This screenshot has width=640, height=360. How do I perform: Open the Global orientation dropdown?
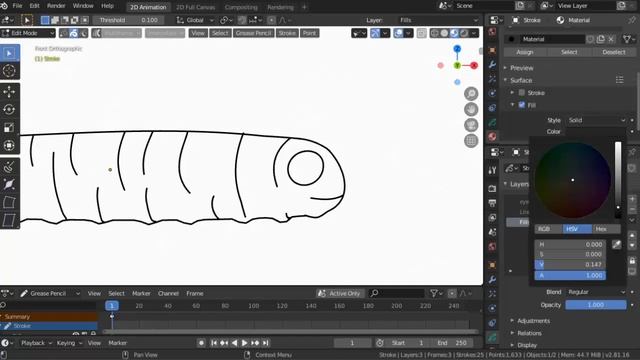[x=195, y=20]
